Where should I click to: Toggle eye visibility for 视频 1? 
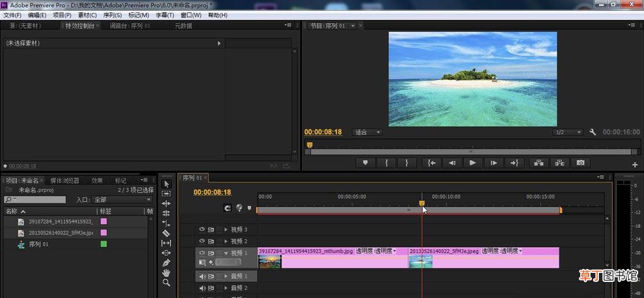(x=202, y=253)
